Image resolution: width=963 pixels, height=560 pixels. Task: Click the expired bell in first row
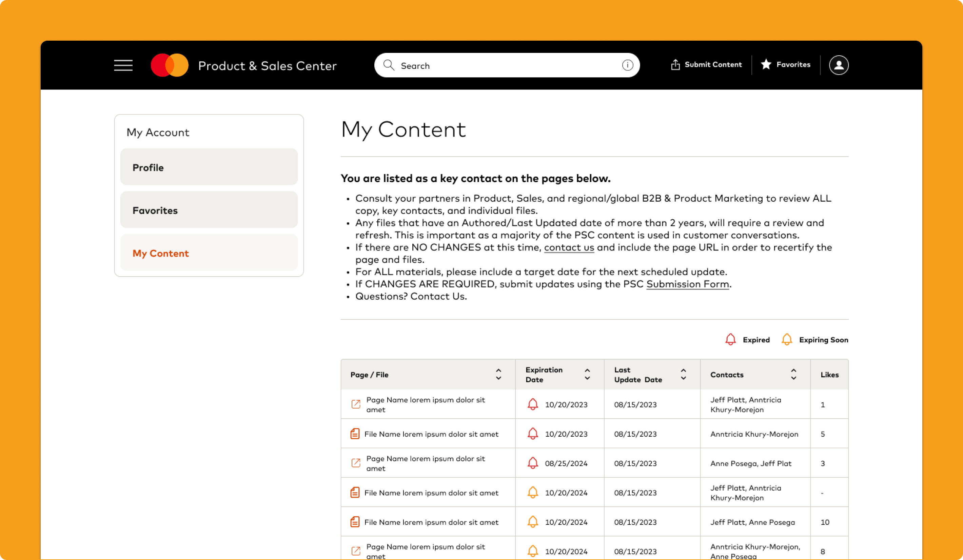point(532,404)
